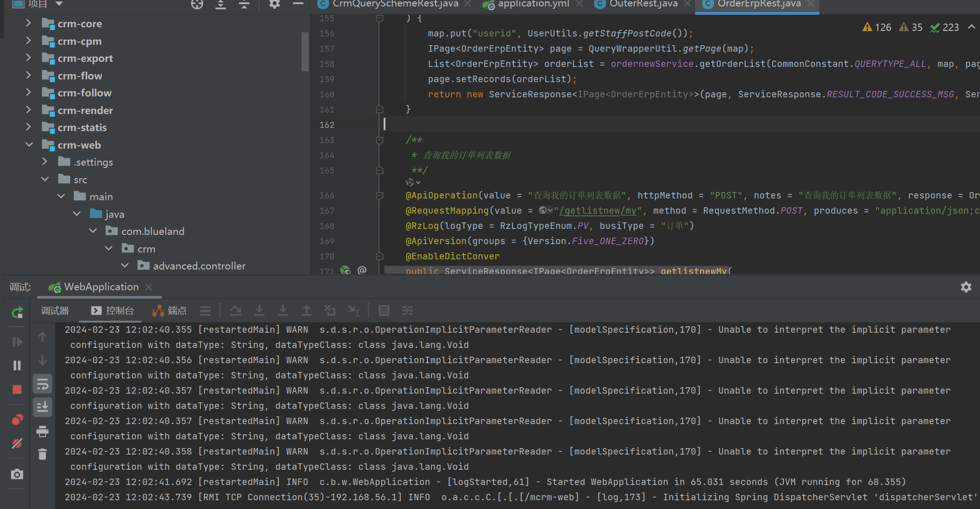Screen dimensions: 980x509
Task: Click the /getlistnew/my URL mapping link
Action: (x=597, y=211)
